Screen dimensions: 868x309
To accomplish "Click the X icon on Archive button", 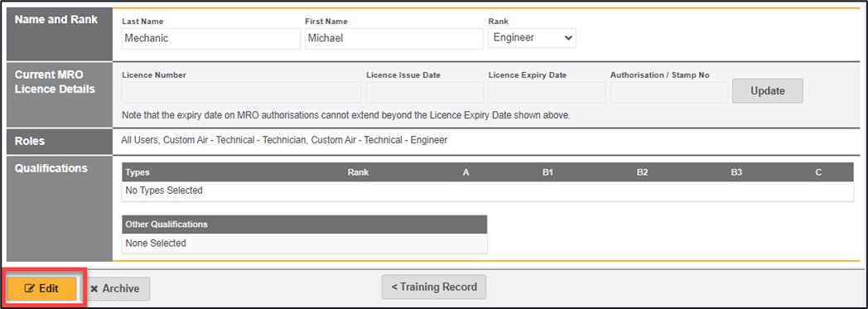I will 94,288.
